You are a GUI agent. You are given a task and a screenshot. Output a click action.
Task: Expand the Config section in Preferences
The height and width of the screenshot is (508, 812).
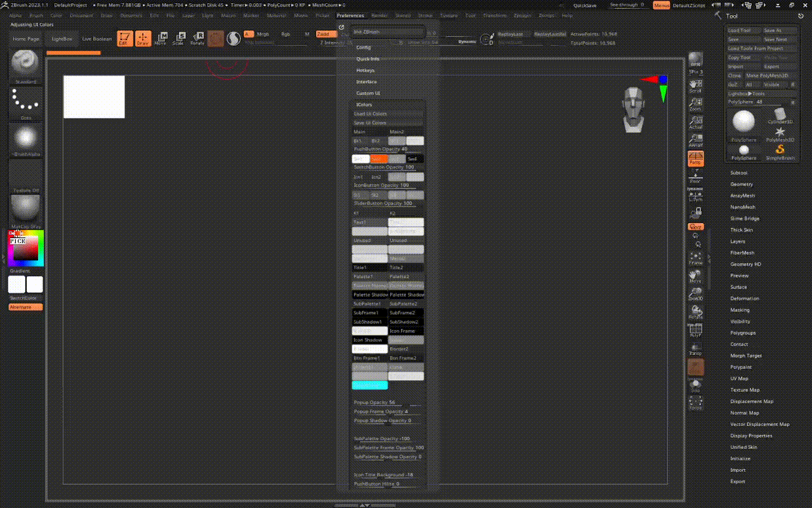point(364,48)
